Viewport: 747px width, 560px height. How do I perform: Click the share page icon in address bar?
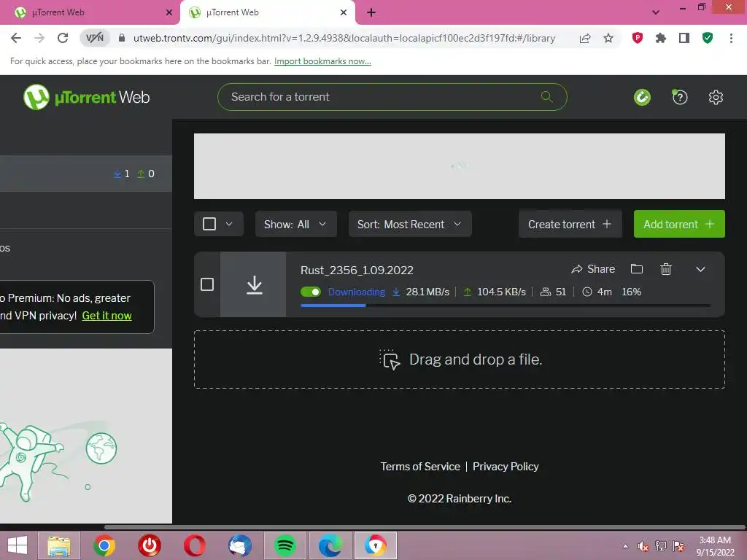[x=585, y=38]
